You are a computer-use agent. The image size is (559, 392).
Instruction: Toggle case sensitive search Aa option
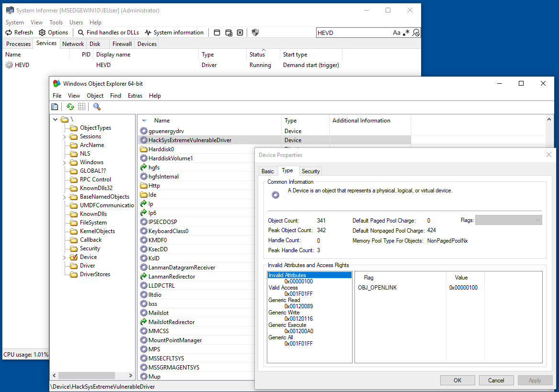click(396, 33)
